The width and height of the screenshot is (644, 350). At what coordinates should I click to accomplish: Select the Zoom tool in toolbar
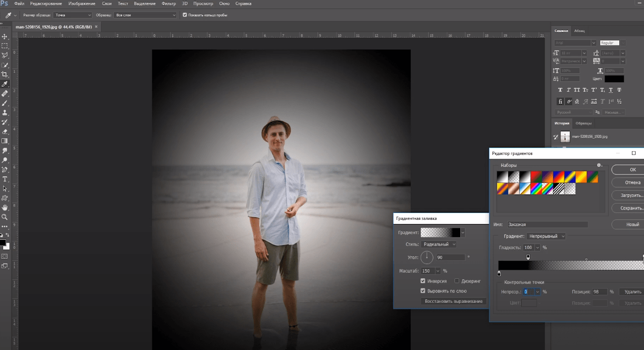(5, 217)
